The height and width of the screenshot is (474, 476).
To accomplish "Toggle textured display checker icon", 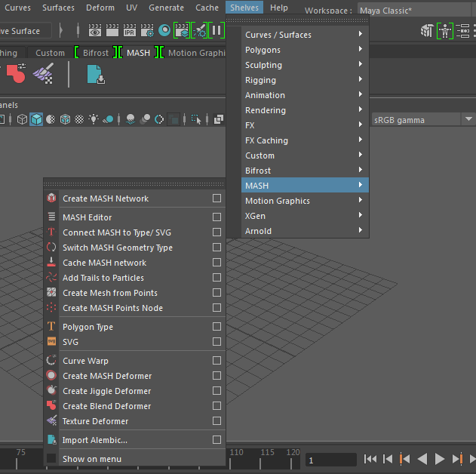I will pyautogui.click(x=79, y=119).
